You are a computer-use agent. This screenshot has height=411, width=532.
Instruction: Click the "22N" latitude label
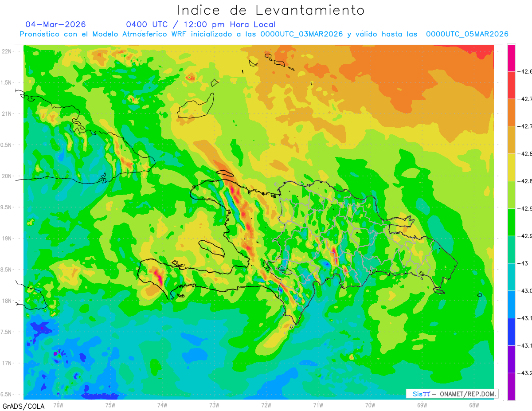click(8, 51)
